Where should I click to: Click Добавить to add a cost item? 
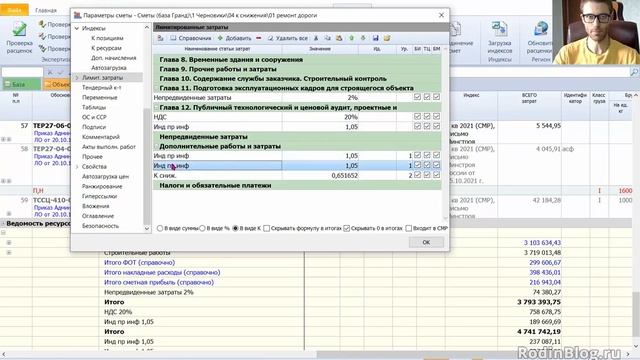(x=234, y=38)
